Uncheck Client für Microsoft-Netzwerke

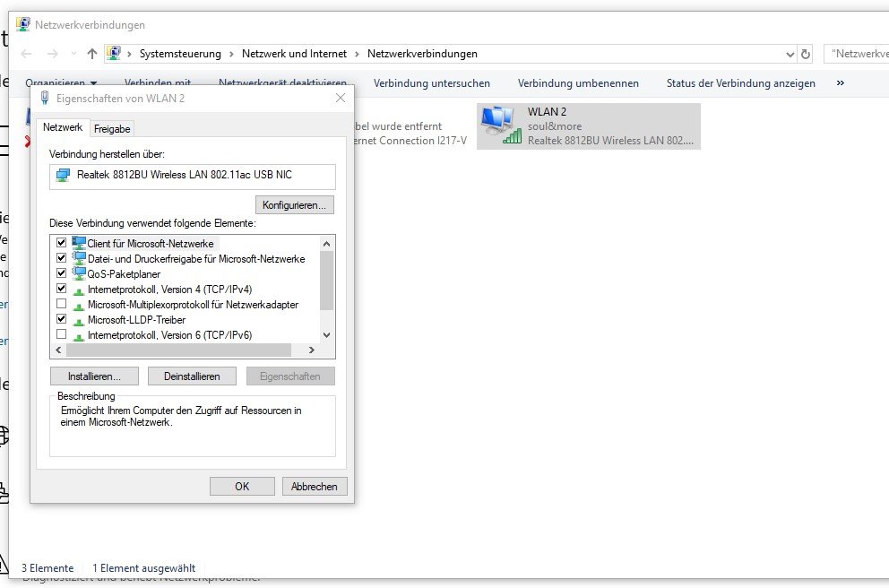(x=61, y=243)
